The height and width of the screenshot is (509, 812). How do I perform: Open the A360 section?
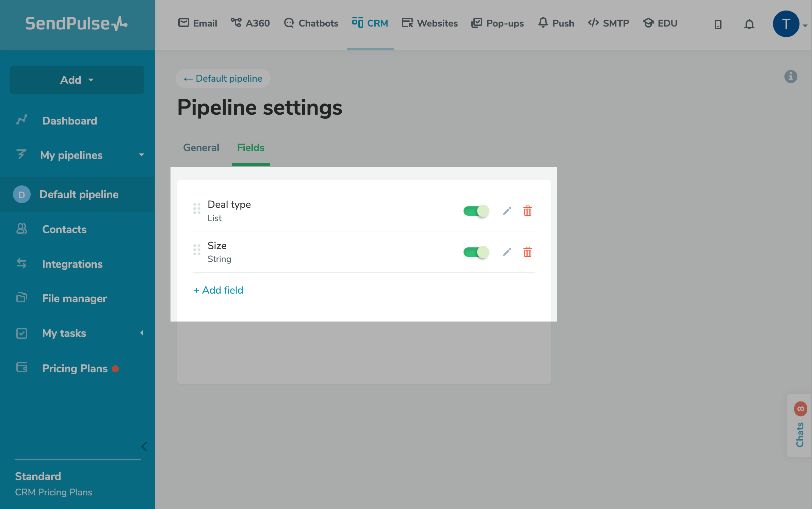[250, 23]
